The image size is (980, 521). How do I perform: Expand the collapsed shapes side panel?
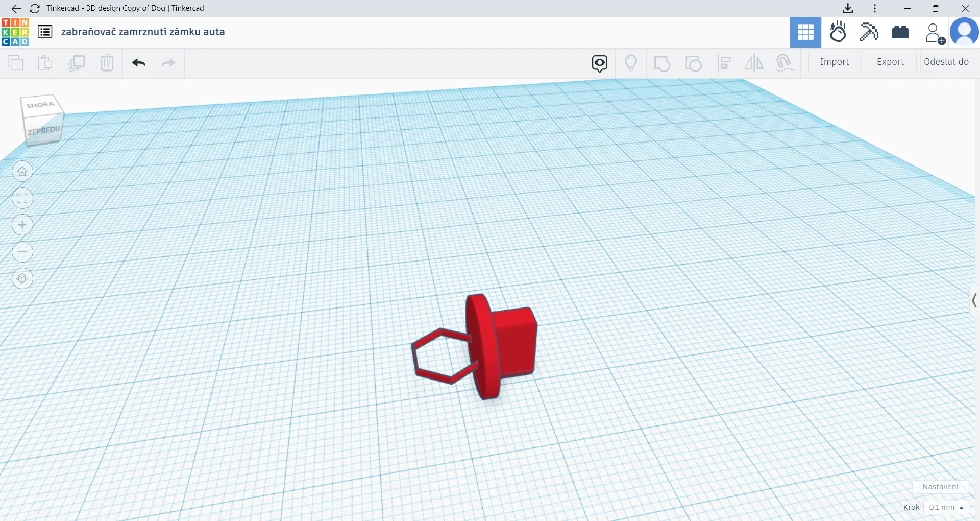pyautogui.click(x=974, y=300)
